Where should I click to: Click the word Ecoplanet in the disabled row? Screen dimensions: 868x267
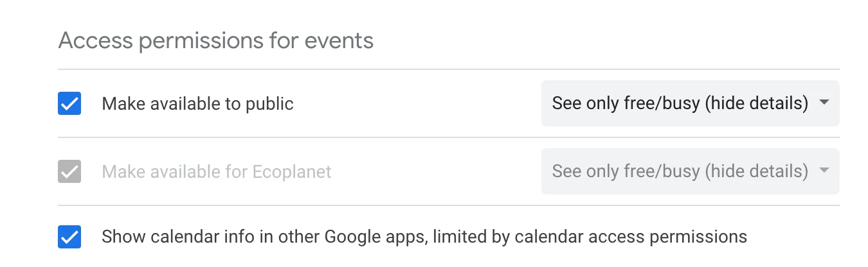(292, 171)
